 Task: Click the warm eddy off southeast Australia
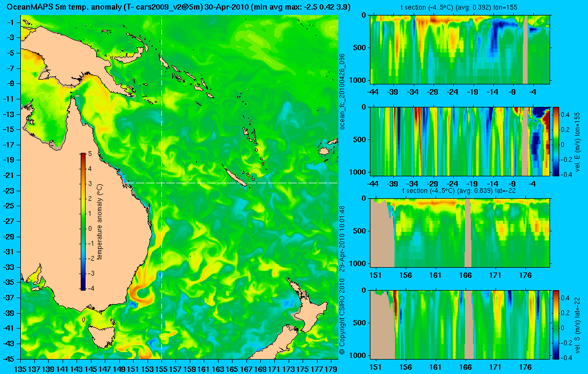(x=142, y=294)
